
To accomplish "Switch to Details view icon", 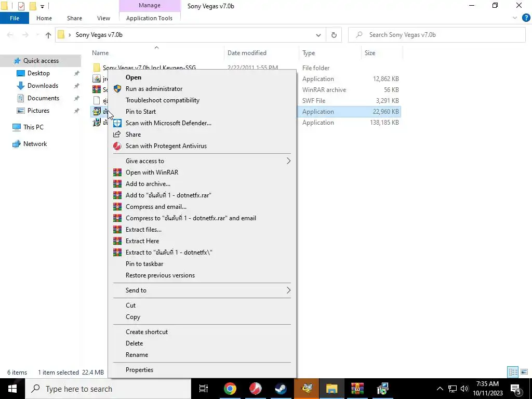I will pyautogui.click(x=513, y=372).
